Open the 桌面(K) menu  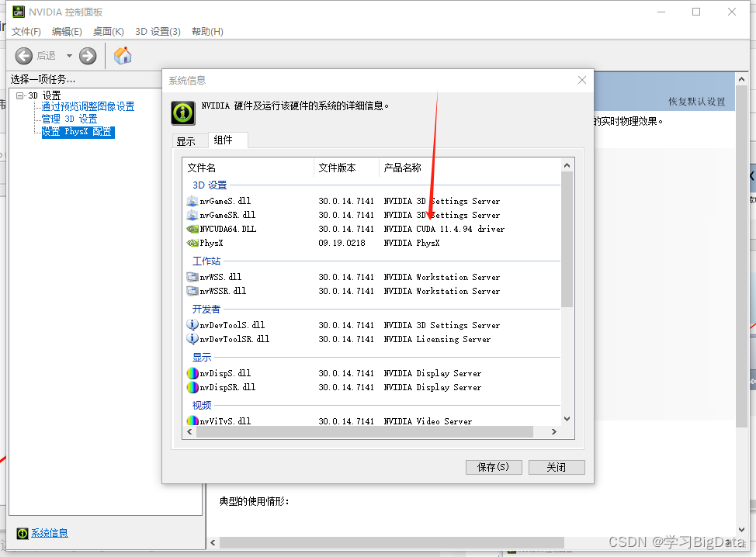(x=109, y=31)
